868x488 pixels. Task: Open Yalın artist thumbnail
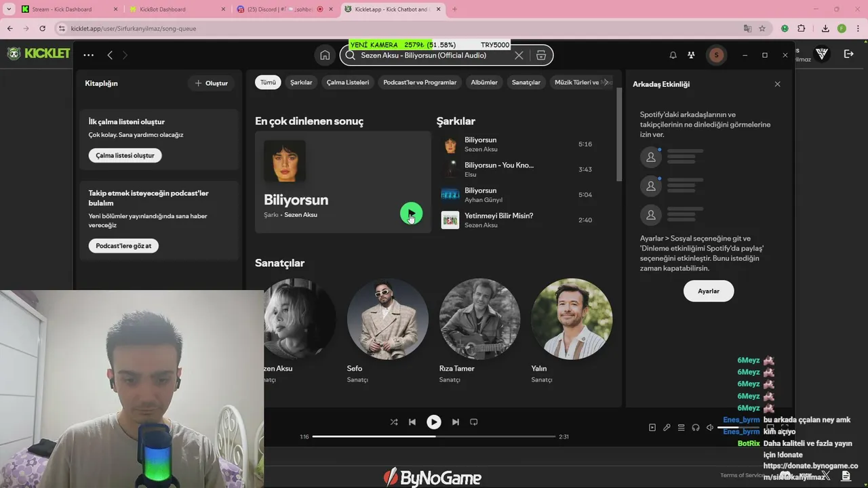coord(572,319)
